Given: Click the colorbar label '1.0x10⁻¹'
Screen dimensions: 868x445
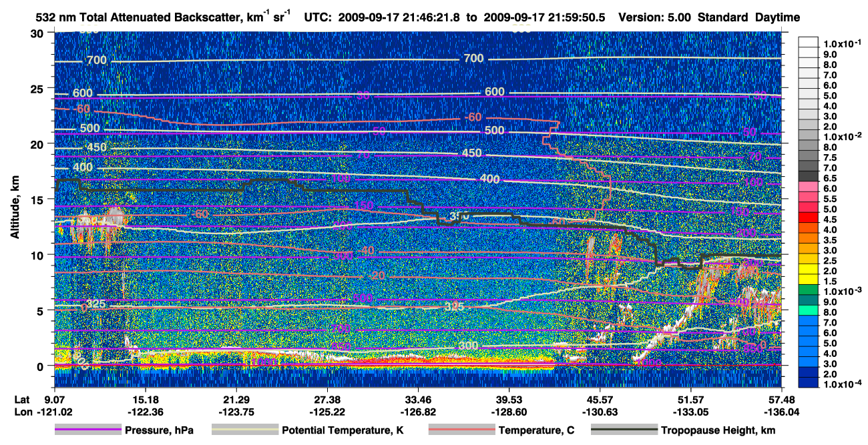Looking at the screenshot, I should point(843,43).
